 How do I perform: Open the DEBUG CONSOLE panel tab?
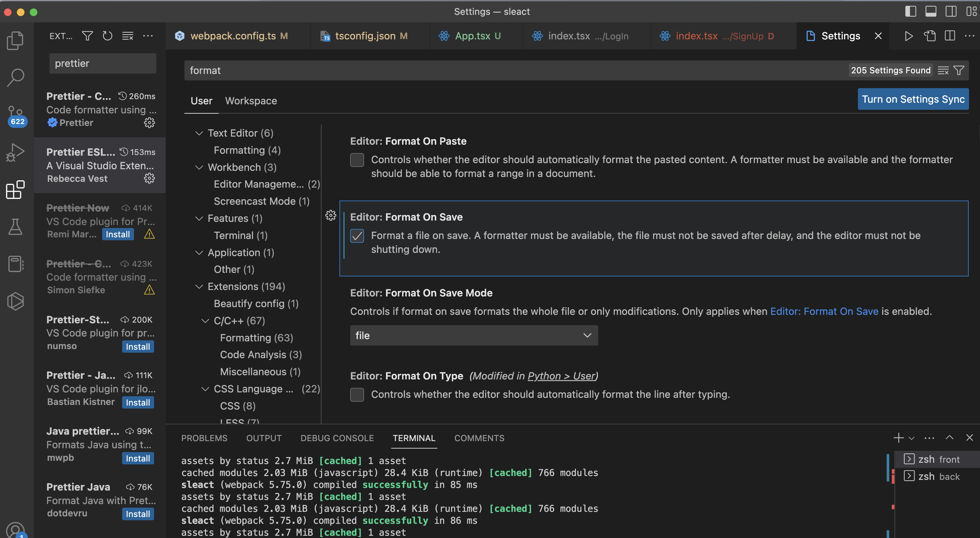click(x=337, y=438)
